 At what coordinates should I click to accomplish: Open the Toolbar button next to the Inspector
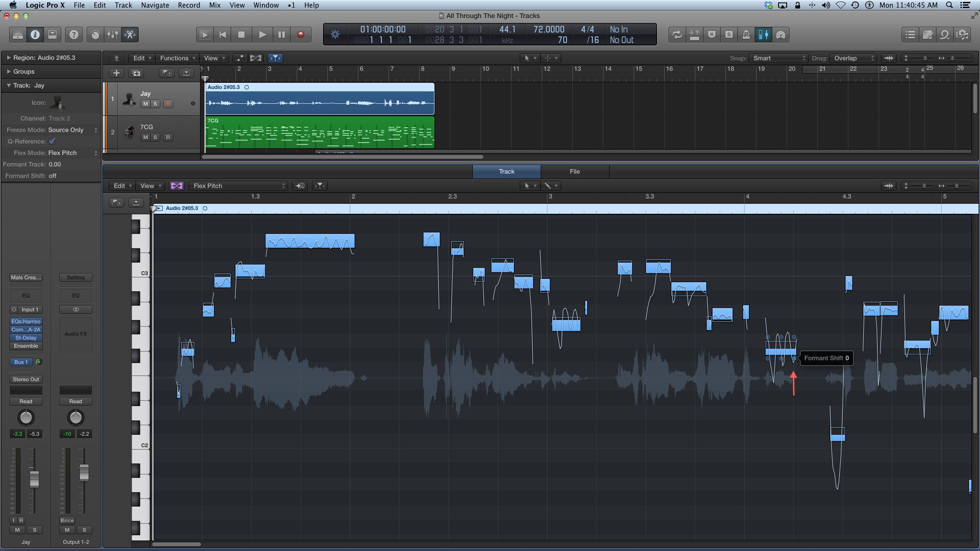coord(52,34)
